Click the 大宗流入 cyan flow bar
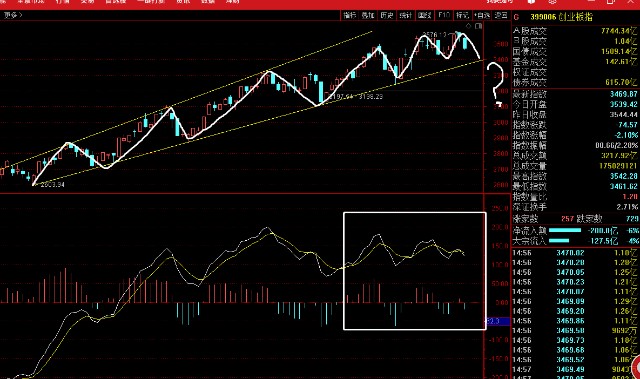Screen dimensions: 640x379 pyautogui.click(x=559, y=241)
